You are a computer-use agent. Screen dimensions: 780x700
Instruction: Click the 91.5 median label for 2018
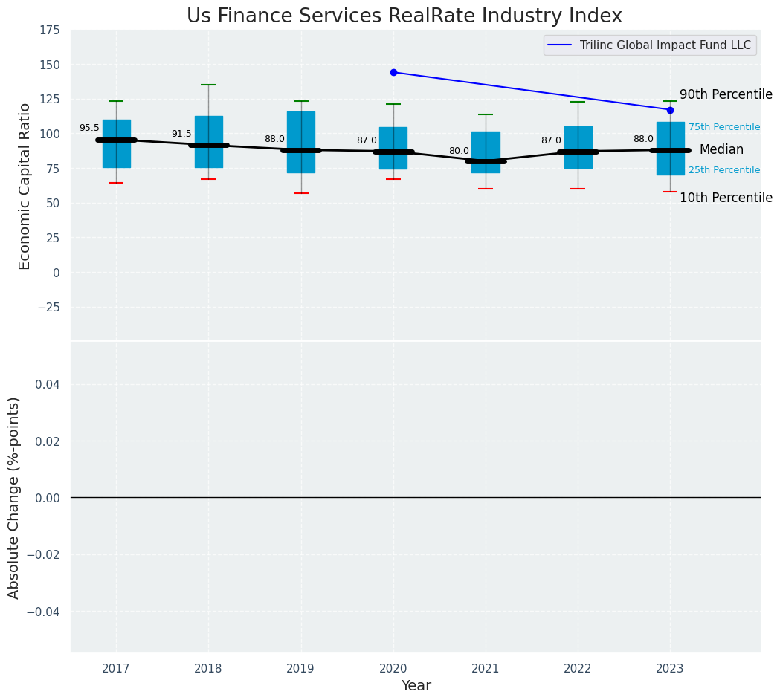(181, 134)
